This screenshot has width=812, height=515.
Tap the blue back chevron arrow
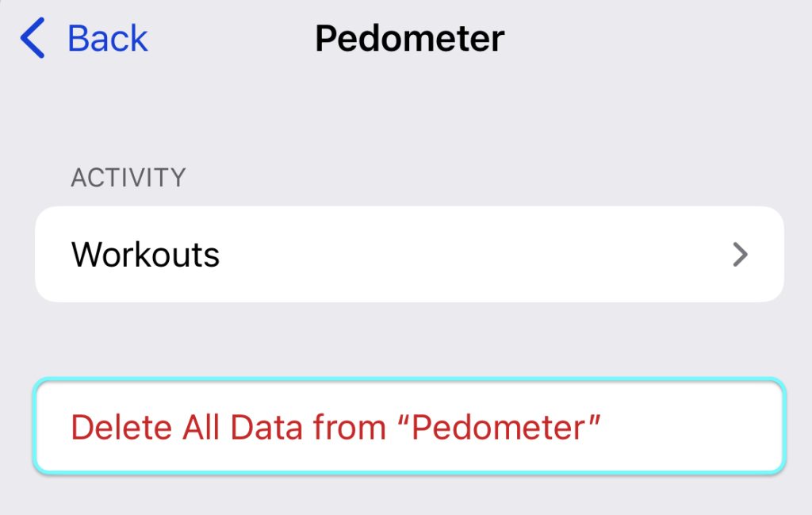point(33,39)
